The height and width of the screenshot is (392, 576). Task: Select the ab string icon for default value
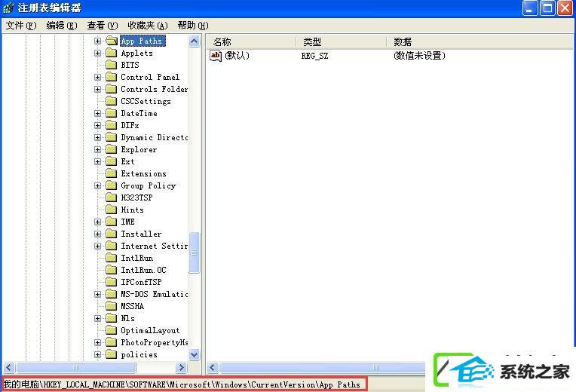point(216,56)
